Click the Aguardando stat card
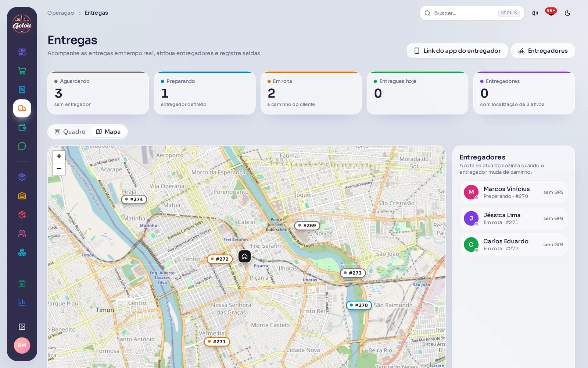 click(x=98, y=93)
